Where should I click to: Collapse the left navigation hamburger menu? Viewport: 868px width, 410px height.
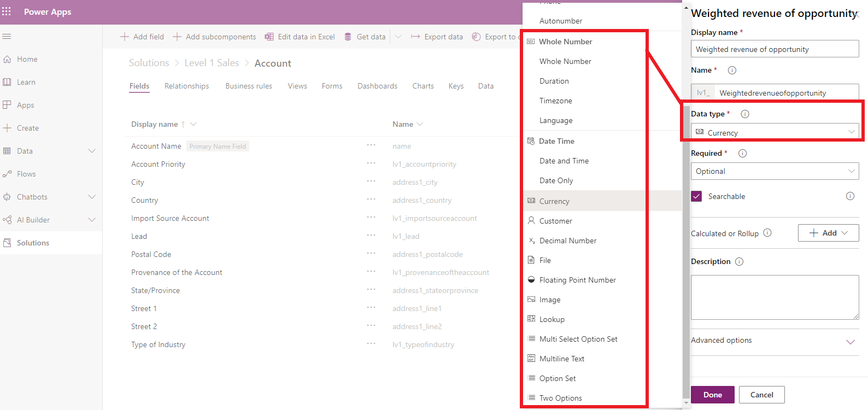7,37
